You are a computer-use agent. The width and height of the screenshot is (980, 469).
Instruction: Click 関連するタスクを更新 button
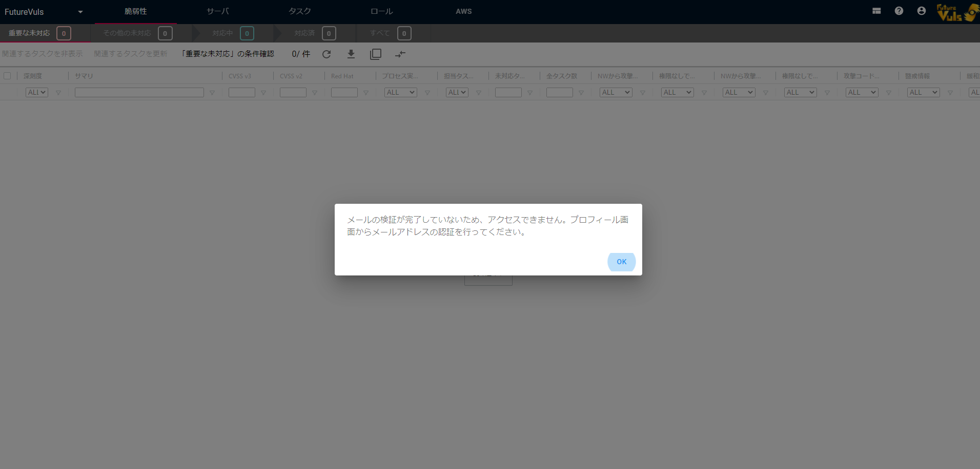point(131,54)
